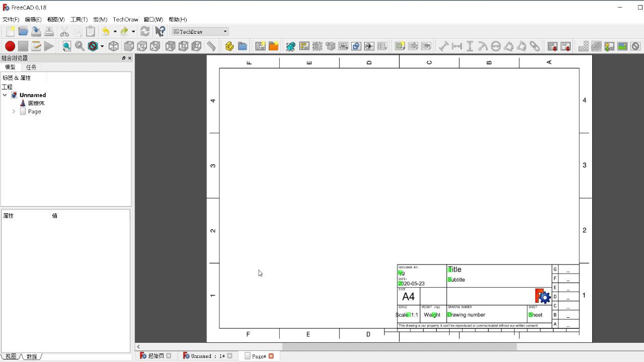Screen dimensions: 644x362
Task: Add a horizontal dimension
Action: tap(457, 46)
